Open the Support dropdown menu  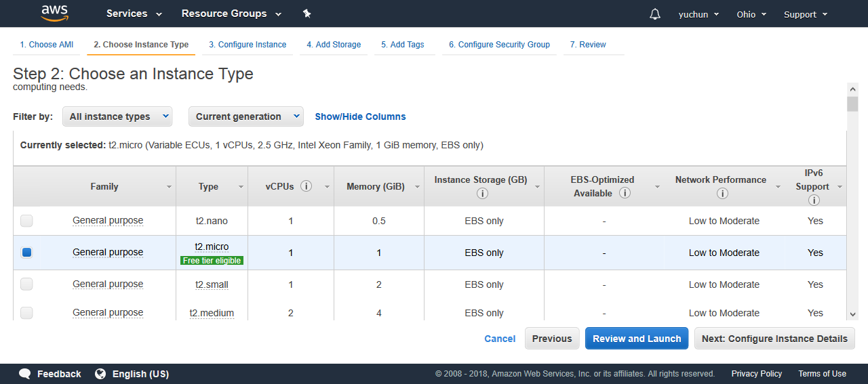(806, 14)
